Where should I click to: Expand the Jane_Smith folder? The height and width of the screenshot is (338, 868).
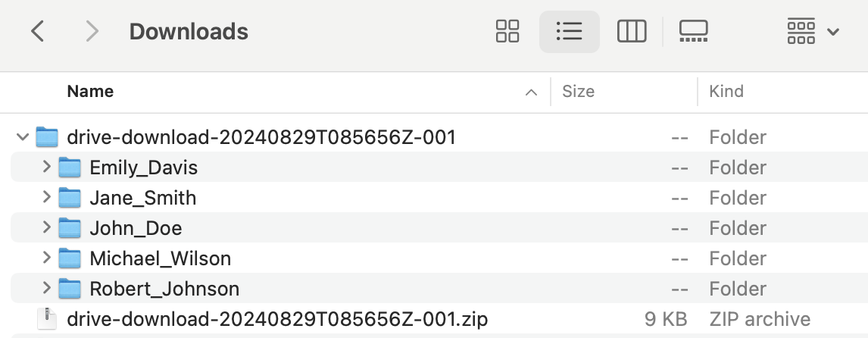coord(47,198)
